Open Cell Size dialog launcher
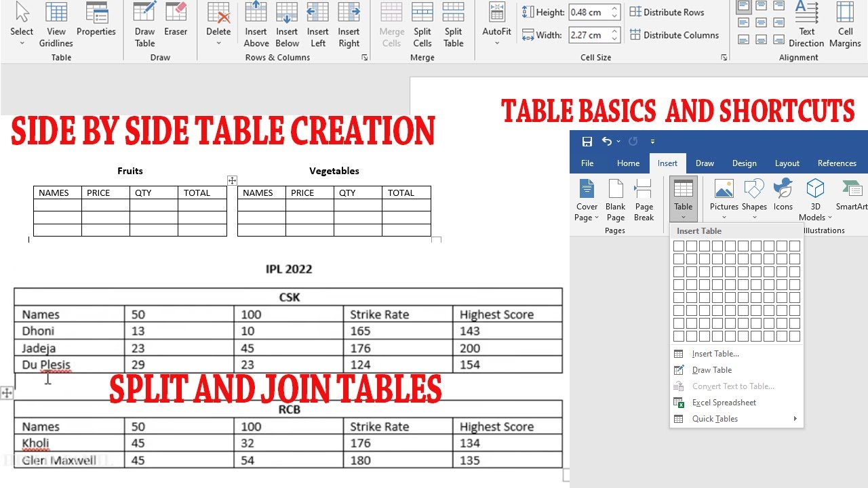868x488 pixels. tap(724, 58)
